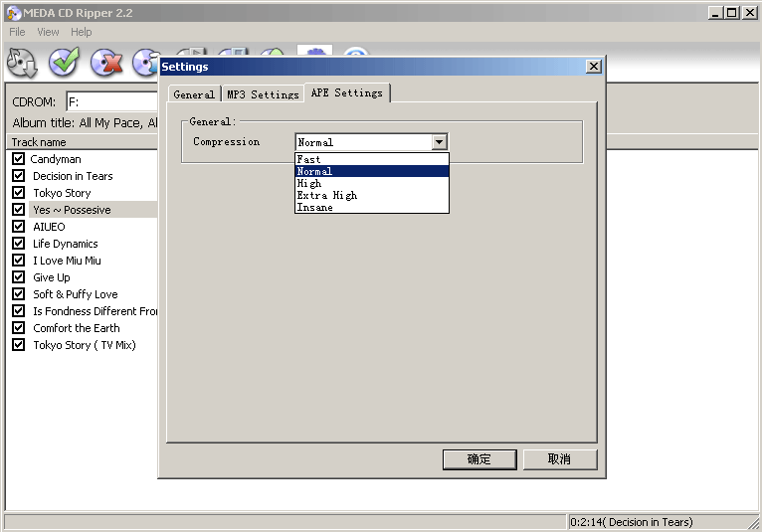Open the File menu
This screenshot has height=532, width=762.
coord(17,32)
